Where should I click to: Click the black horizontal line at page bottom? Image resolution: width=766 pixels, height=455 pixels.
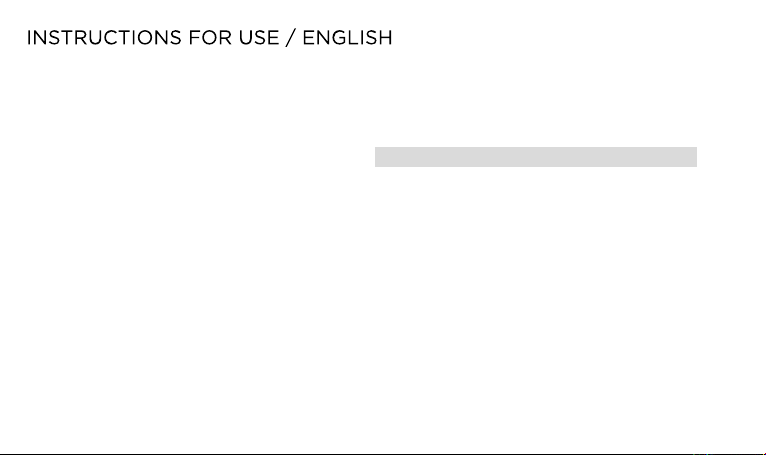point(383,454)
